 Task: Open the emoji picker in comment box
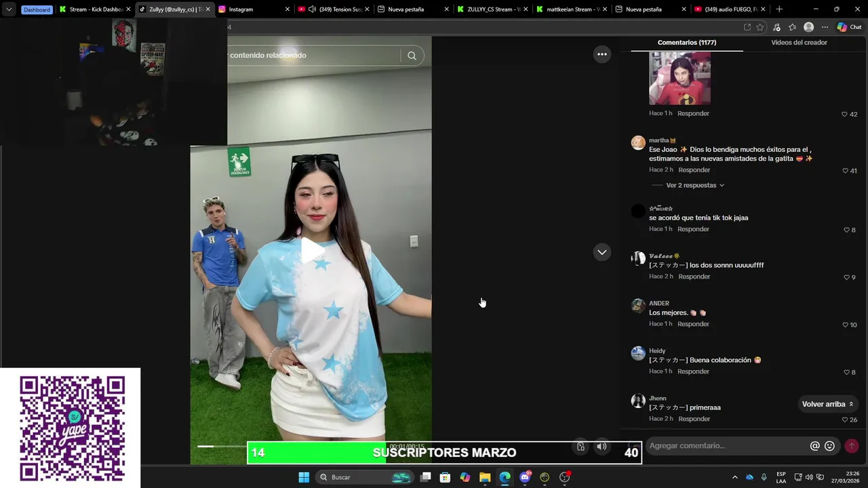tap(829, 446)
